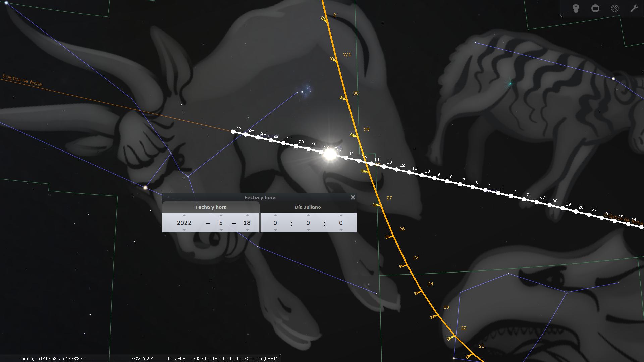
Task: Click the location text 'Tierra, -61°13'58"'
Action: click(53, 358)
